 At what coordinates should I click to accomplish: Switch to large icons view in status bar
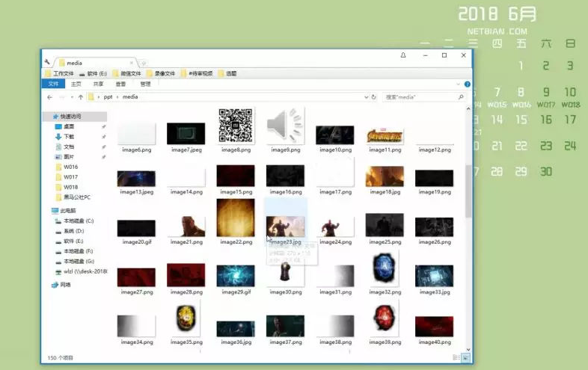coord(467,358)
